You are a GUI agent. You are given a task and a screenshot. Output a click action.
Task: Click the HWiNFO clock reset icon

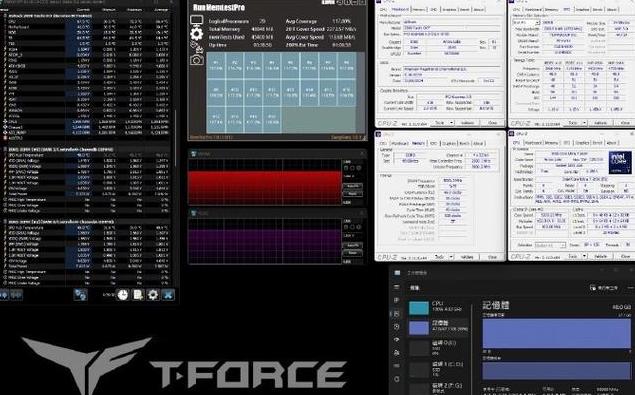[123, 295]
